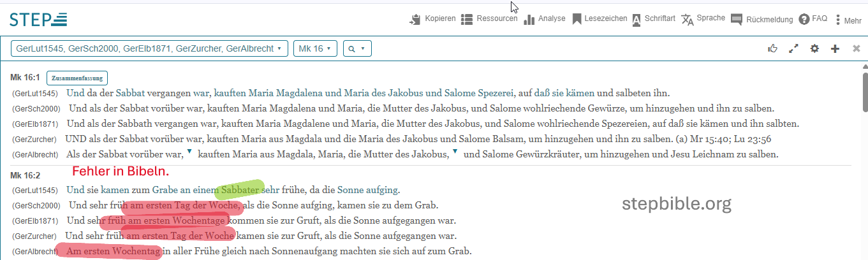The width and height of the screenshot is (868, 260).
Task: Open the Analyse bar chart icon
Action: (529, 20)
